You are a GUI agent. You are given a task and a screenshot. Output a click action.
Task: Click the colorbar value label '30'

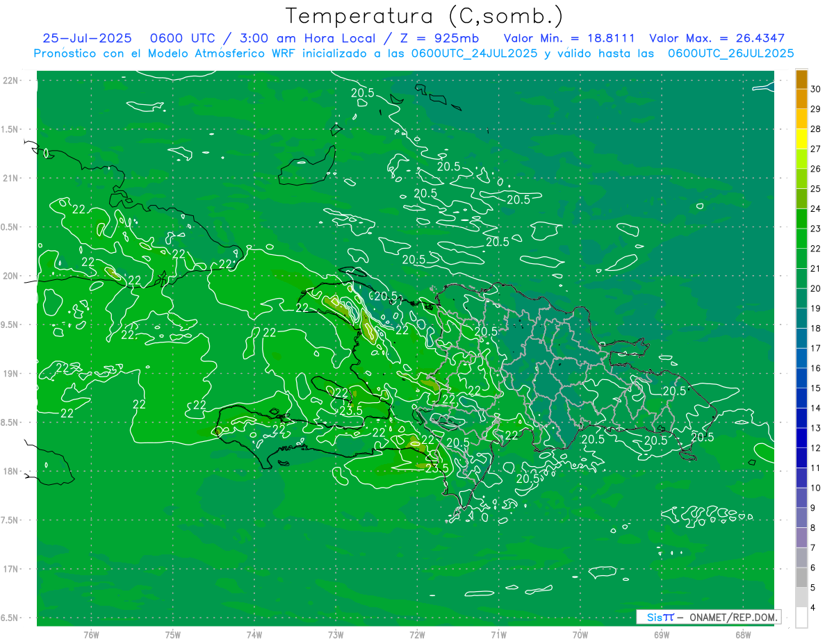point(815,89)
